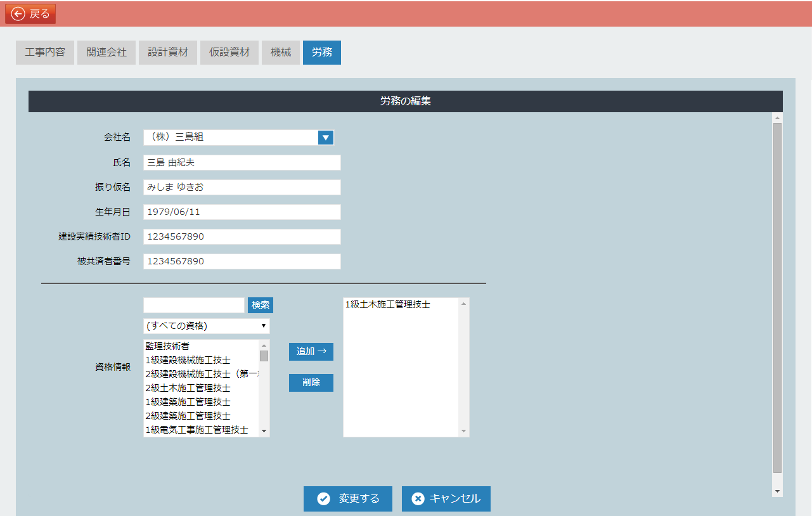The image size is (812, 516).
Task: Open the 会社名 dropdown arrow
Action: [x=326, y=138]
